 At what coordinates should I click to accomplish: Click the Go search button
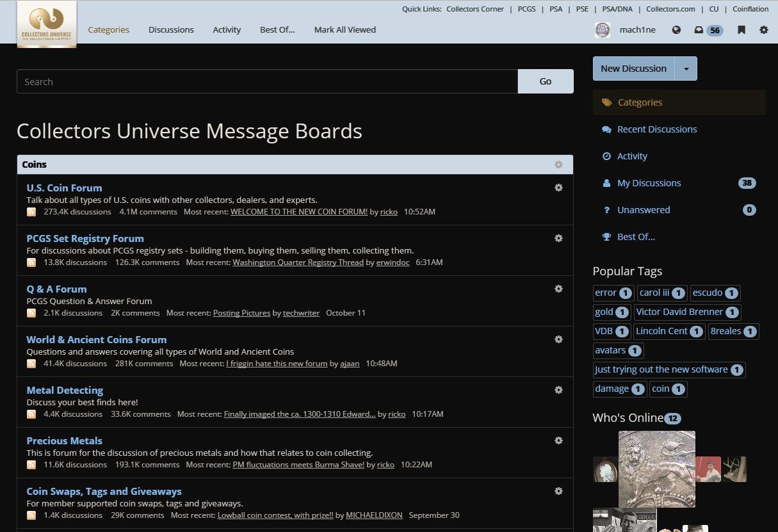coord(546,81)
